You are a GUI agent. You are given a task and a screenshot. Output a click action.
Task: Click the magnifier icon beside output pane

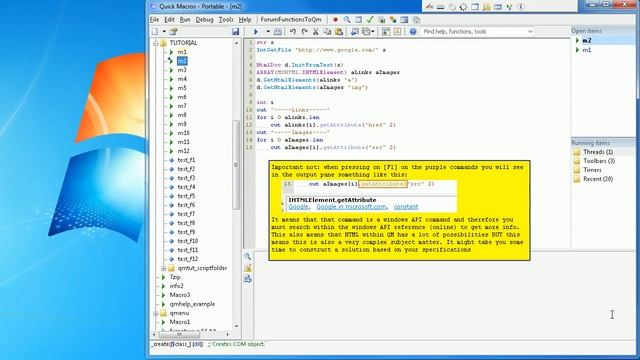coord(248,257)
